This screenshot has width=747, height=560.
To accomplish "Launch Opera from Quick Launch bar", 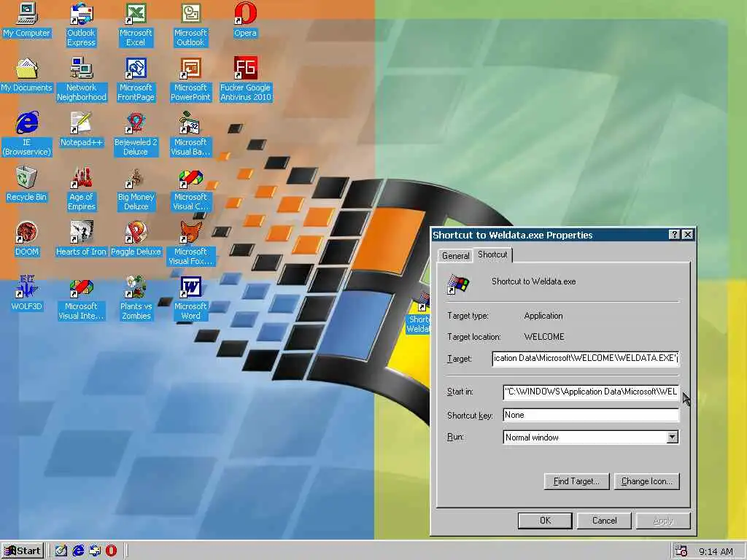I will tap(111, 551).
